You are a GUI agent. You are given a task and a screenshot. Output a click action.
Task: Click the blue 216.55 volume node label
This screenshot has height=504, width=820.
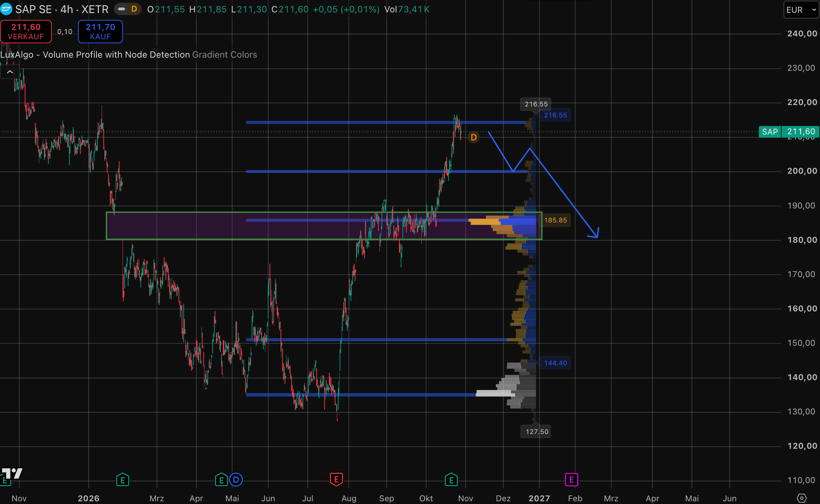[555, 115]
